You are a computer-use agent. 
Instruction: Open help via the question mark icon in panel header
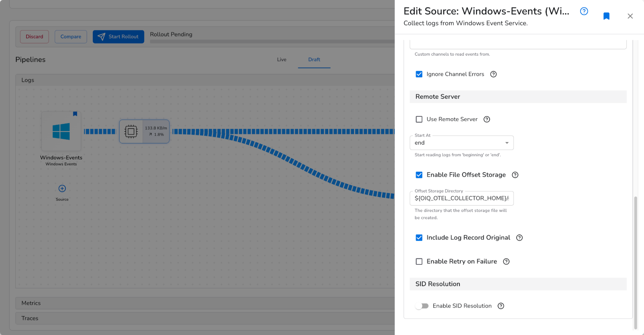click(x=584, y=11)
